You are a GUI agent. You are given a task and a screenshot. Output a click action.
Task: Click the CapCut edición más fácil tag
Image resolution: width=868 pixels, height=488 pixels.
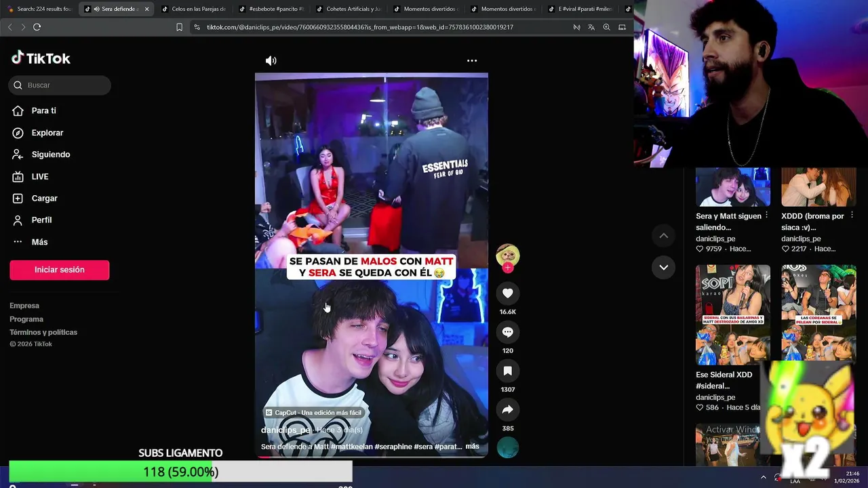point(313,413)
